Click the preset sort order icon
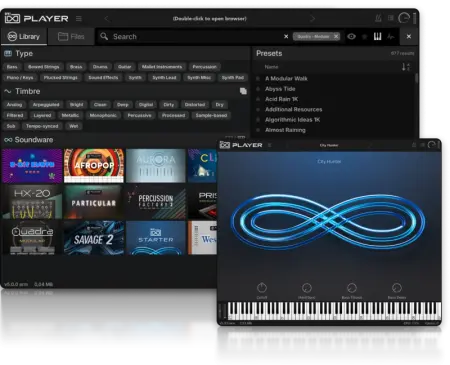Screen dimensions: 450x365 click(406, 67)
